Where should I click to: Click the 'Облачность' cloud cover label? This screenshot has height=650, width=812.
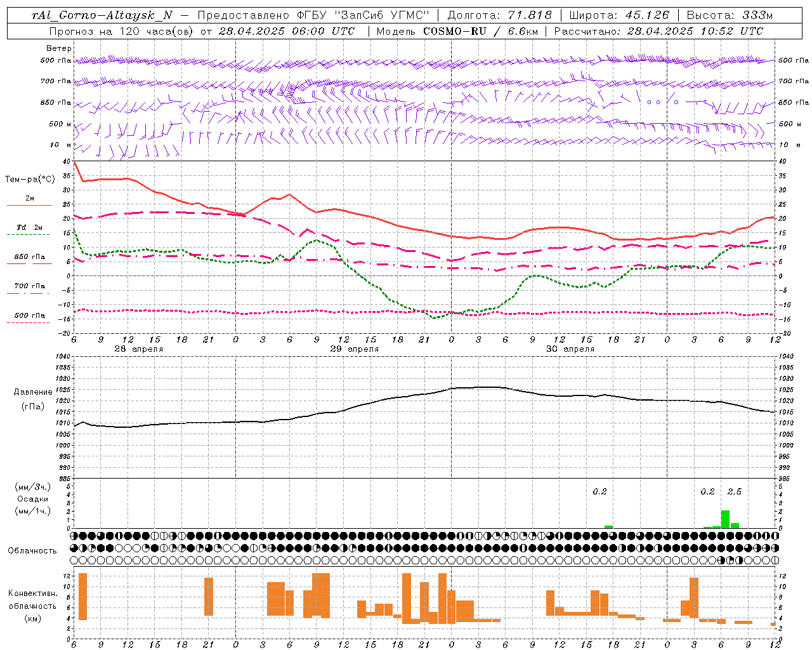click(x=32, y=551)
